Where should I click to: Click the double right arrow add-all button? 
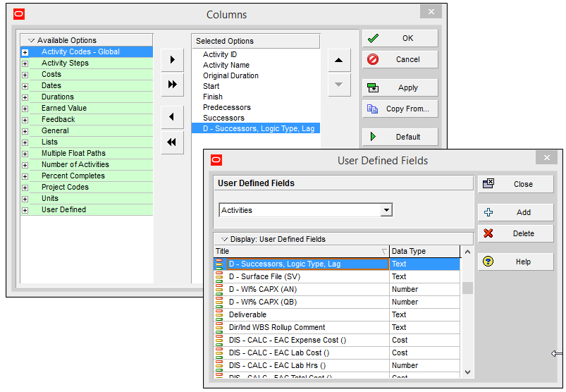(x=172, y=84)
